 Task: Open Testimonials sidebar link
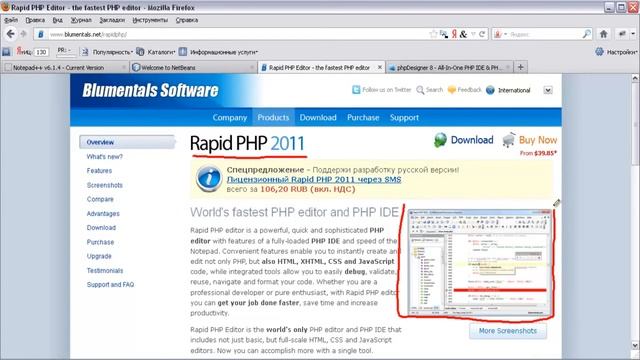(104, 271)
